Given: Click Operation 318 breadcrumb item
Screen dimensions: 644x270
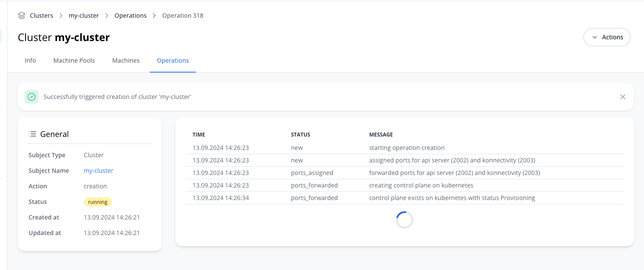Looking at the screenshot, I should point(182,16).
